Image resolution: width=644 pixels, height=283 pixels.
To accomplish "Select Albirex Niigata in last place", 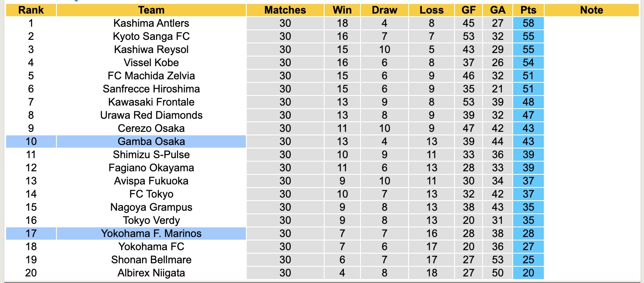I will [151, 273].
